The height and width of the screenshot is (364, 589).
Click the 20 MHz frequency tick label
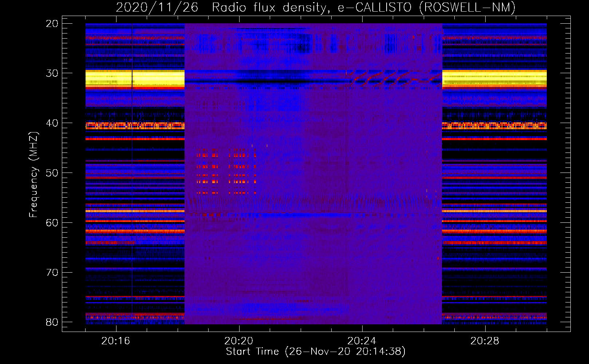(x=52, y=24)
